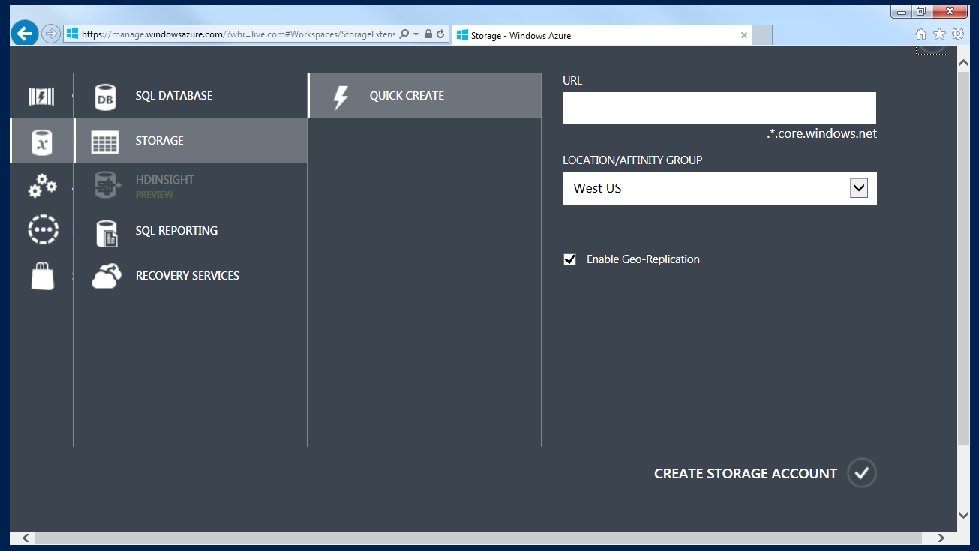Select STORAGE menu item
Screen dimensions: 979x551
coord(190,140)
